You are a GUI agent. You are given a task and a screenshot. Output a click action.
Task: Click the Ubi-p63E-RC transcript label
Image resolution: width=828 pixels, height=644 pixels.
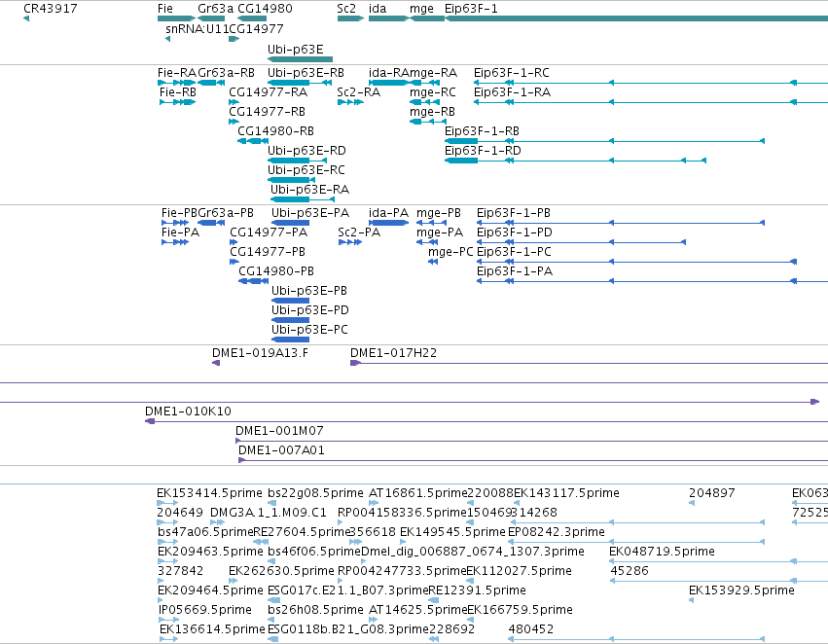click(306, 170)
